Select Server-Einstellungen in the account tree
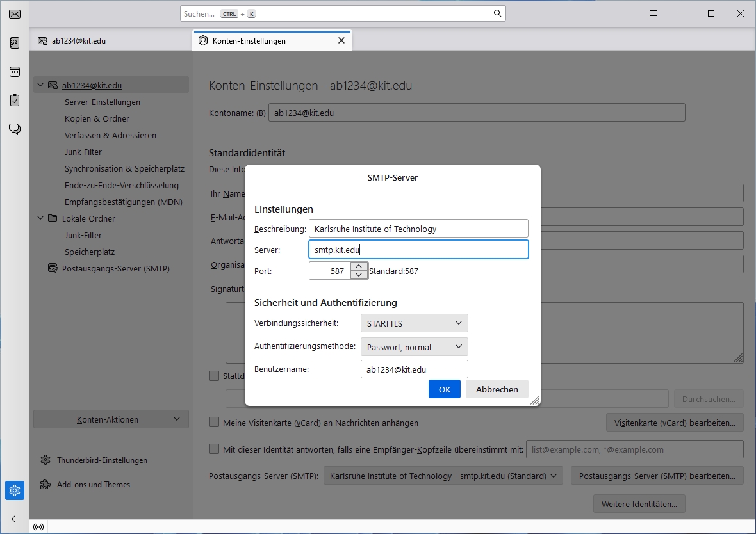The image size is (756, 534). [x=102, y=102]
